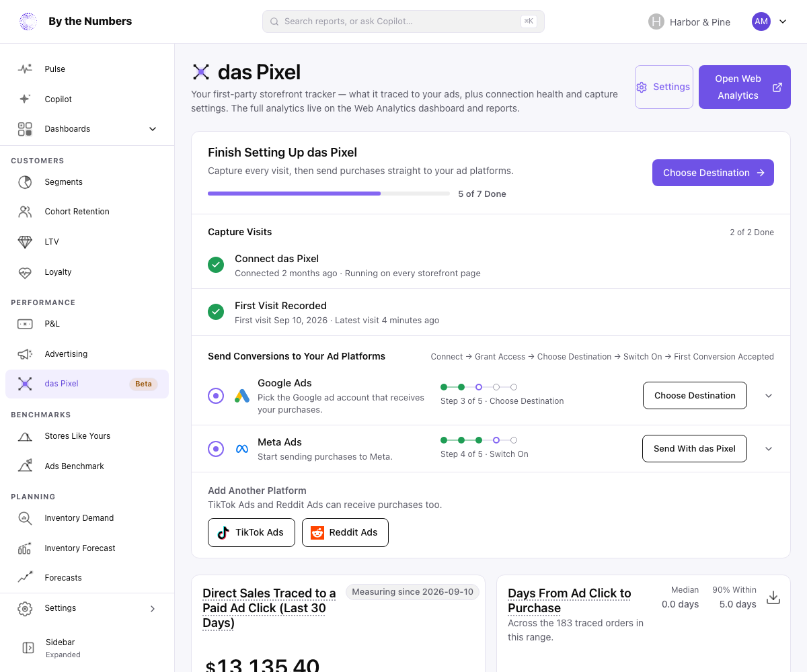
Task: Click 'Step 4 of 5 · Switch On' text
Action: coord(484,454)
